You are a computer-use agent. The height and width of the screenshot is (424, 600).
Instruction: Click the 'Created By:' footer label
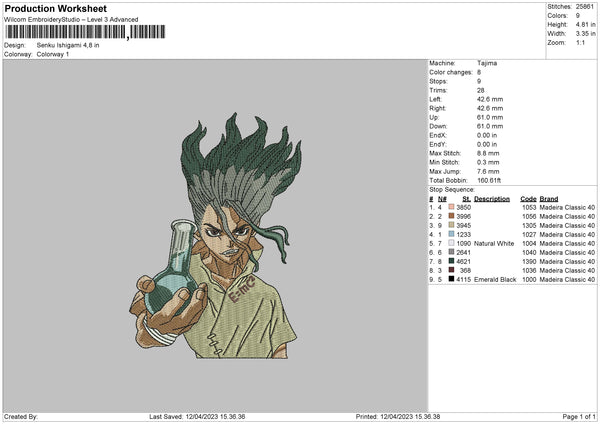click(21, 416)
